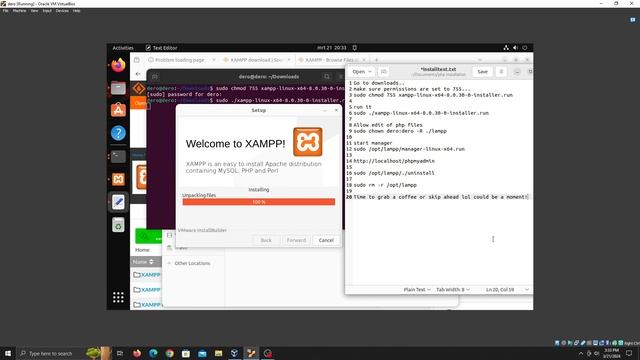
Task: Click the power icon in Ubuntu top bar
Action: point(525,48)
